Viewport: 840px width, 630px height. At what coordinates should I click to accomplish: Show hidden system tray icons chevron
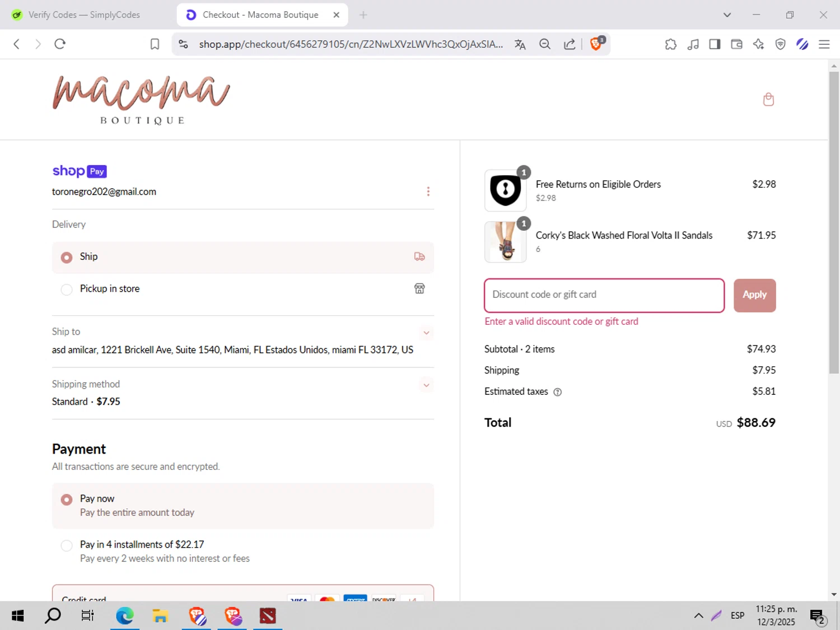coord(698,616)
